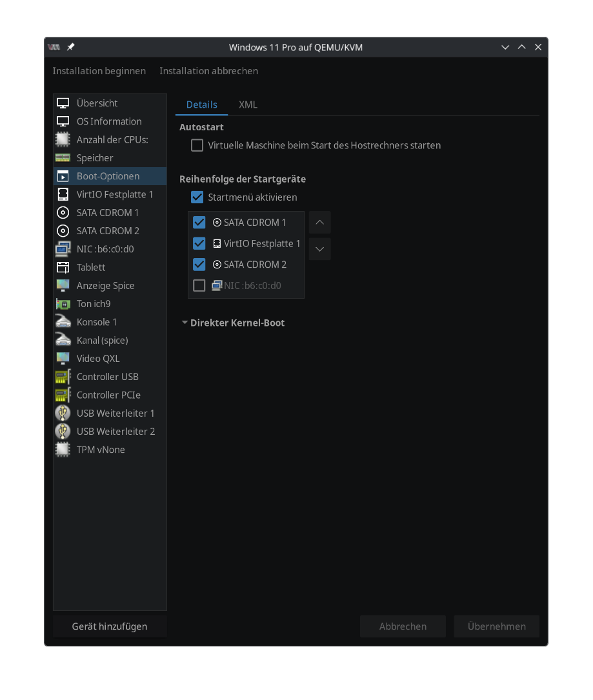Select the VirtIO Festplatte 1 disk icon in sidebar
593x700 pixels.
click(63, 194)
